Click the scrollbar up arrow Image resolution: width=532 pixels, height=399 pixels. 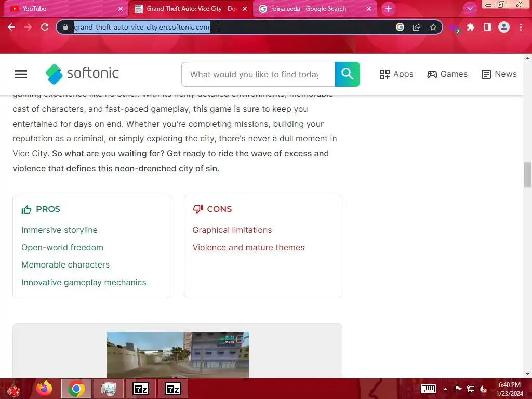click(527, 58)
